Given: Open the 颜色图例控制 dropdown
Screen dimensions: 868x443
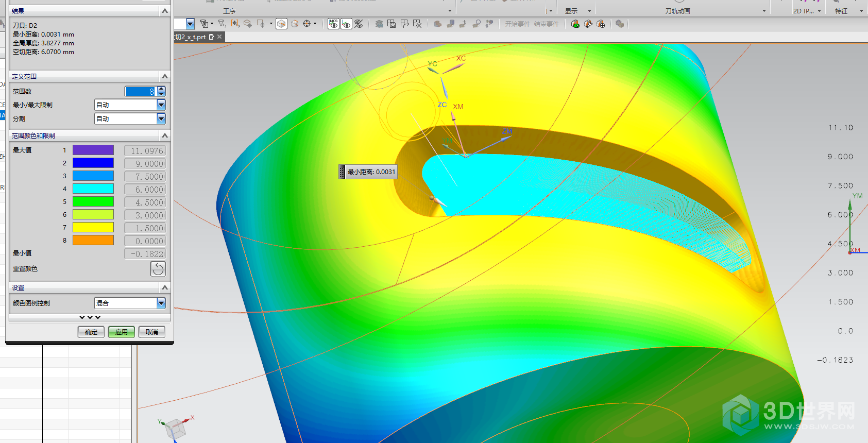Looking at the screenshot, I should [x=161, y=303].
